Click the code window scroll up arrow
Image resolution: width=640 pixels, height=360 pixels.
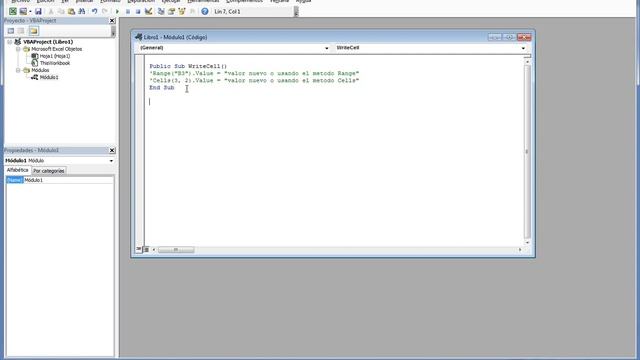click(x=527, y=62)
